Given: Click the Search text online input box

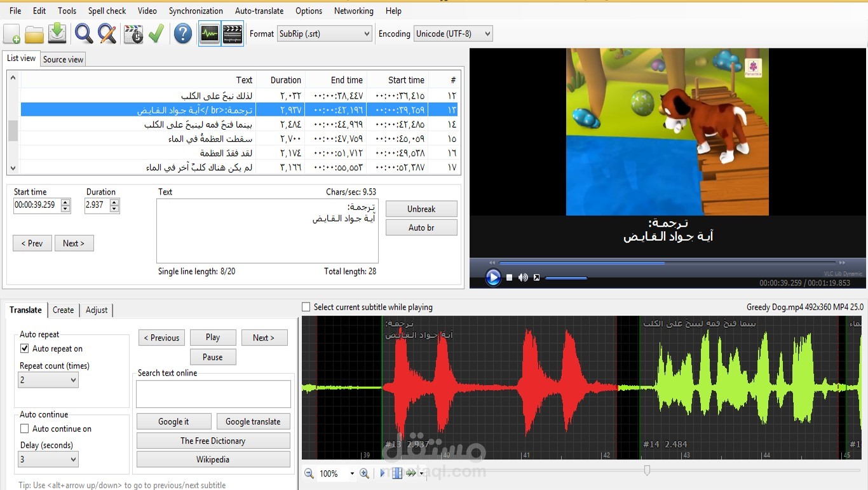Looking at the screenshot, I should coord(214,394).
